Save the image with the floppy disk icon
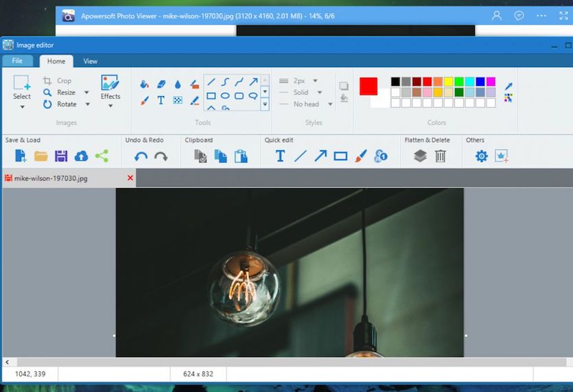This screenshot has width=573, height=392. tap(61, 156)
